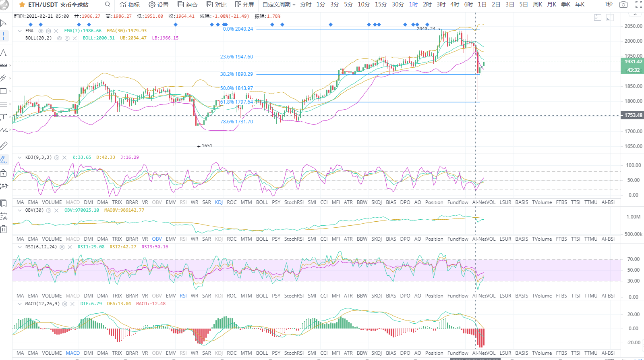This screenshot has height=360, width=644.
Task: Click the bookmark icon in left sidebar
Action: (x=4, y=203)
